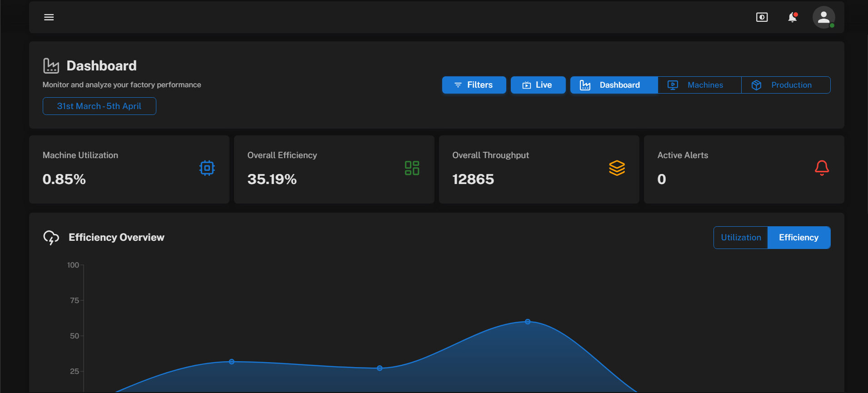Toggle the theme mode icon in header

coord(762,17)
